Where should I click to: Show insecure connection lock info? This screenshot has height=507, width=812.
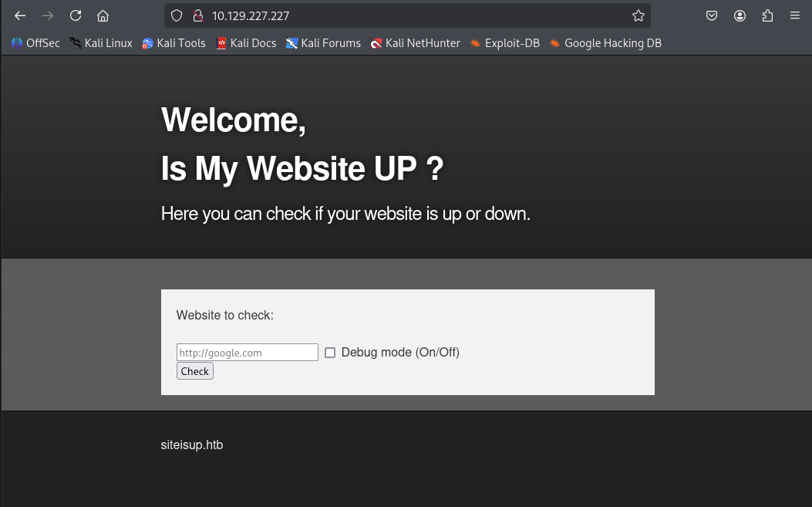point(197,15)
